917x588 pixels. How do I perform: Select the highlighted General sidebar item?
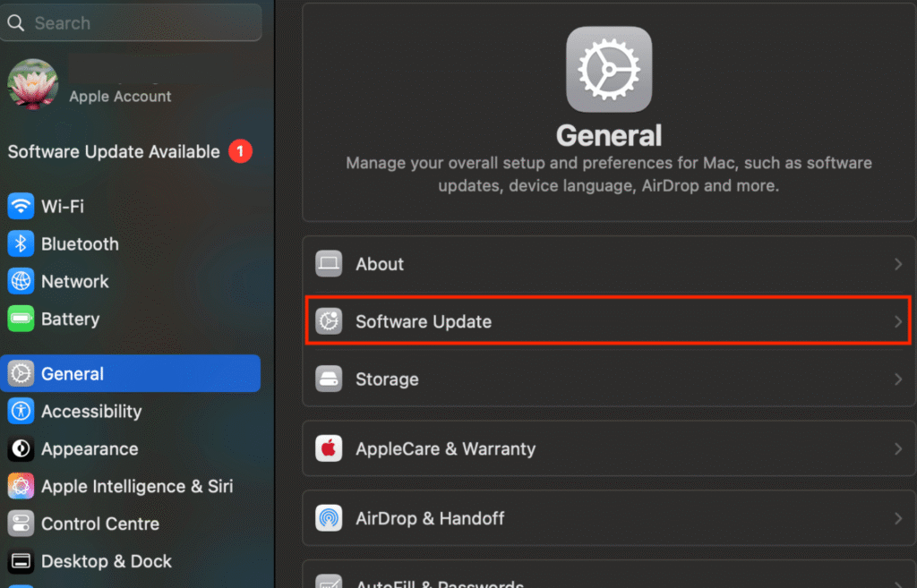131,373
